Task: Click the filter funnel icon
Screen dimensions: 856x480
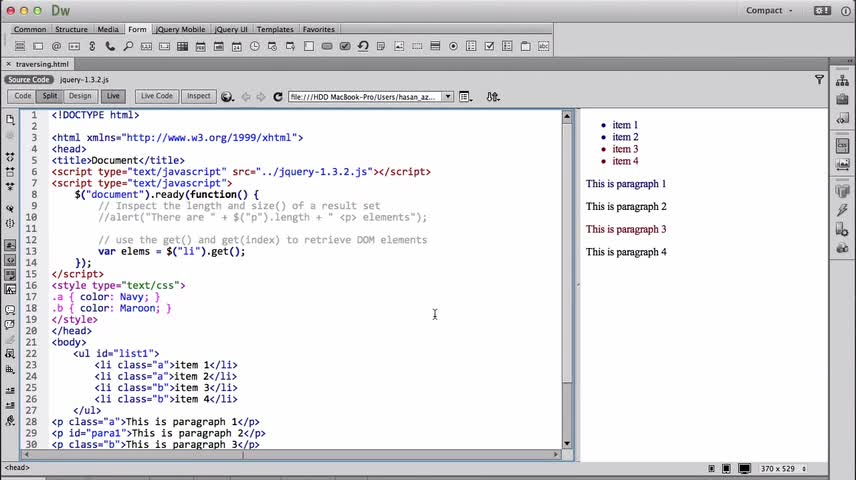Action: tap(819, 80)
